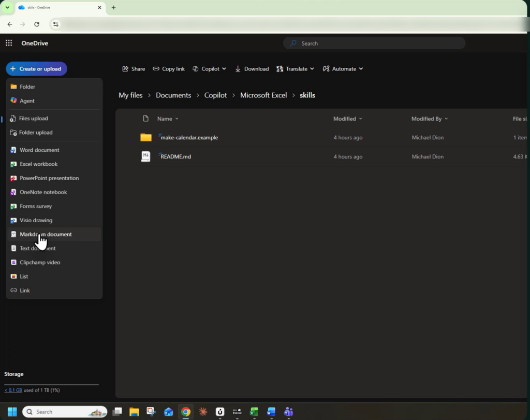Choose Folder upload option

click(54, 133)
